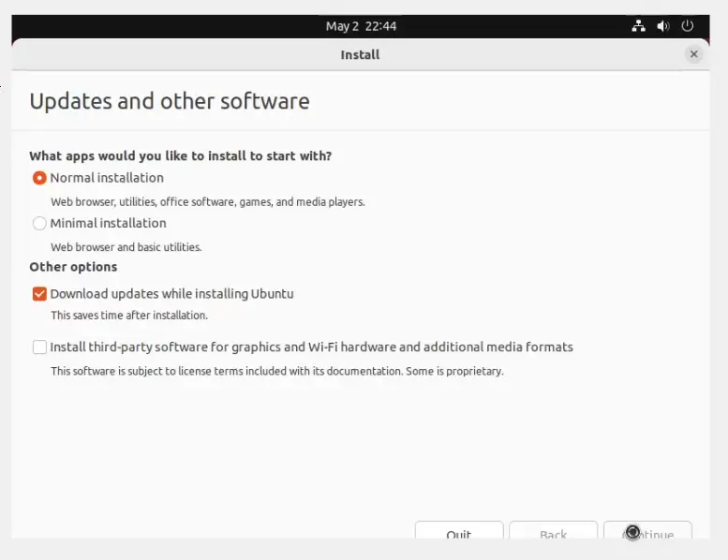Click the 'Web browser, utilities, office software' description

coord(208,202)
